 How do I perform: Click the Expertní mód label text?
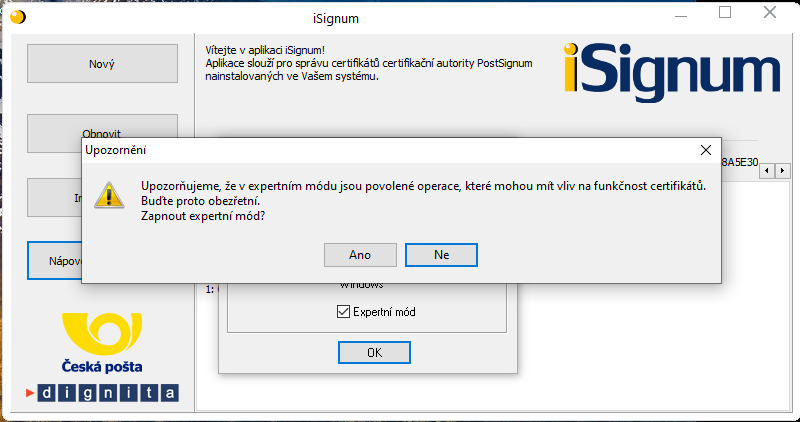point(384,312)
